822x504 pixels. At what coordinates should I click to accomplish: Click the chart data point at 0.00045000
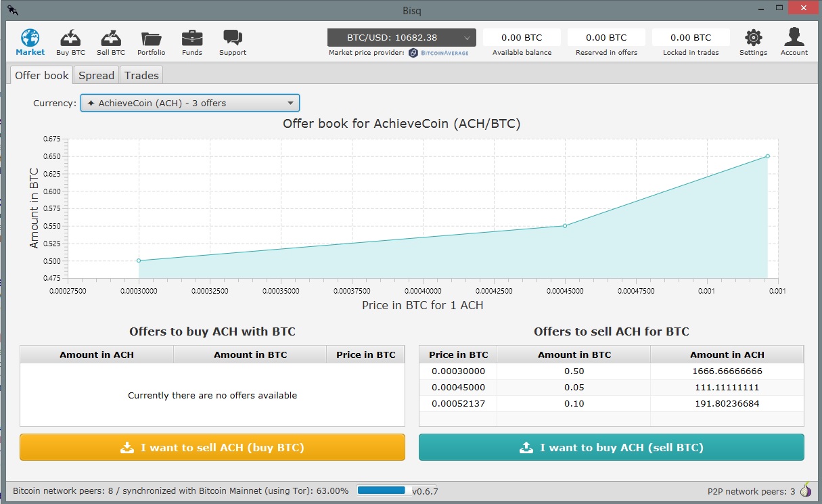click(x=565, y=226)
